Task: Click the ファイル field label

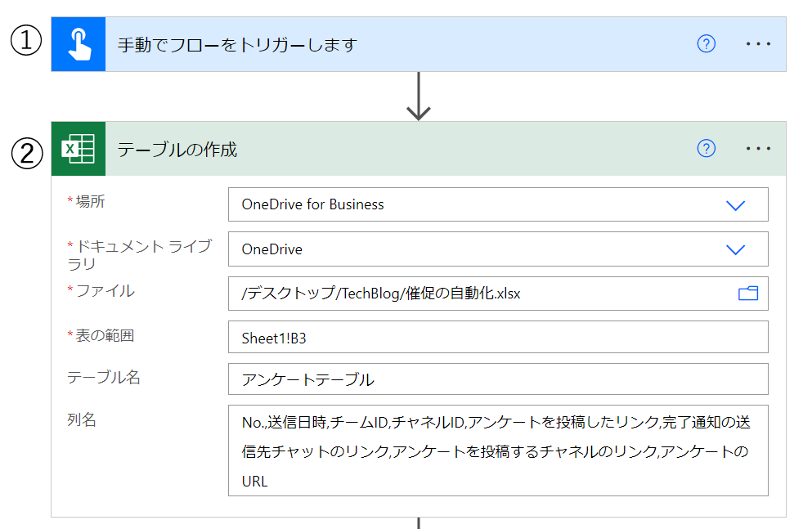Action: [101, 291]
